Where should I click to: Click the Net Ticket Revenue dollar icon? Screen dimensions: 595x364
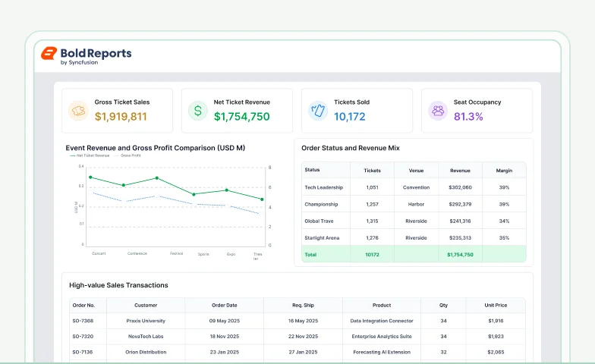click(x=198, y=111)
